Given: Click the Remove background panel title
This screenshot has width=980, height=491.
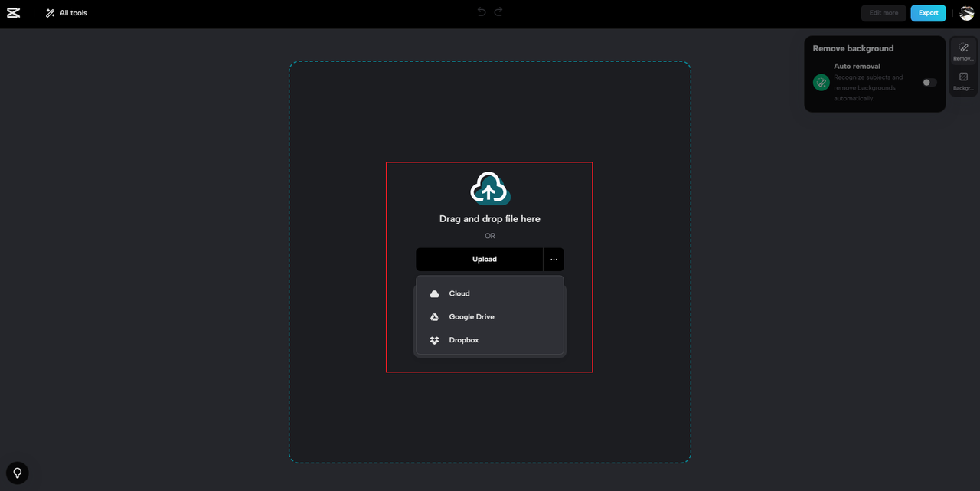Looking at the screenshot, I should click(x=853, y=48).
